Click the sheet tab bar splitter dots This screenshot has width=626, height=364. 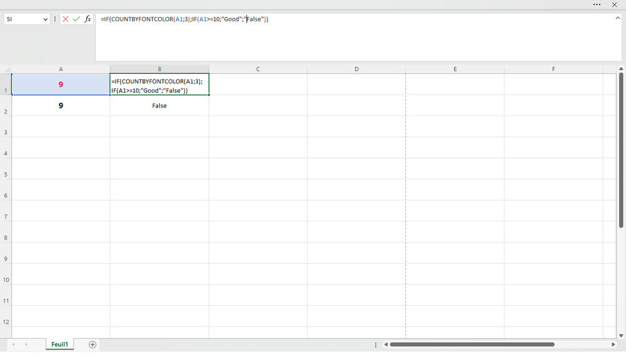click(x=376, y=345)
